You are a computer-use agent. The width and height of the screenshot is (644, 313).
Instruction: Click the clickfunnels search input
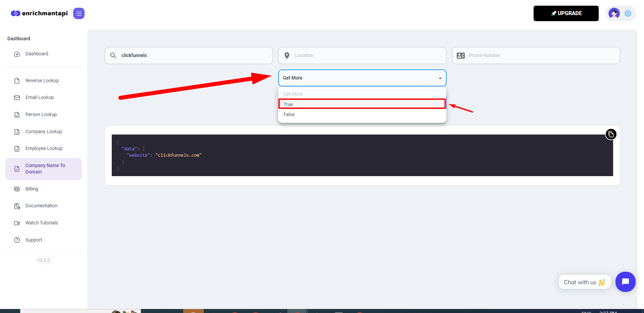point(189,55)
